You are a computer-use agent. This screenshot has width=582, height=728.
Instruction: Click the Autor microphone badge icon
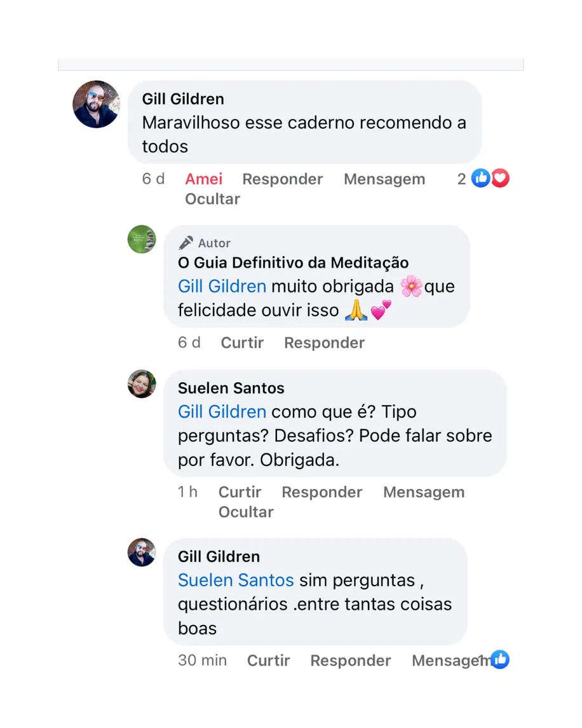click(x=186, y=242)
